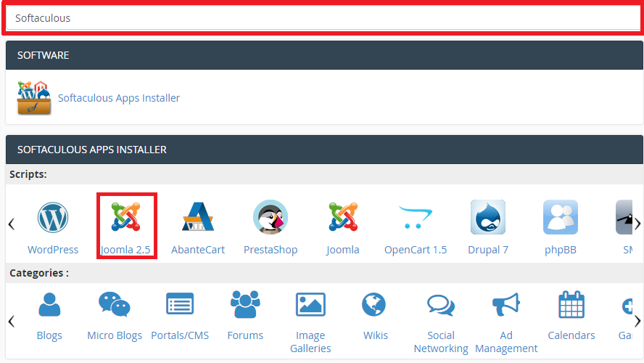644x363 pixels.
Task: Click the Blogs category label
Action: [49, 335]
